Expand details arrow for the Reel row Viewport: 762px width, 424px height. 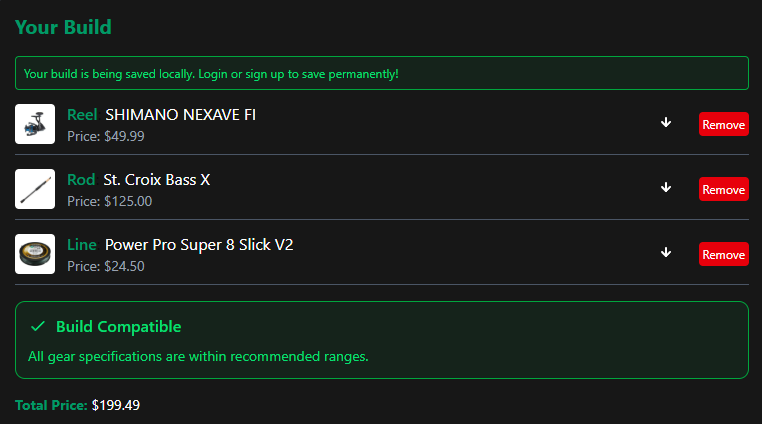pyautogui.click(x=666, y=123)
